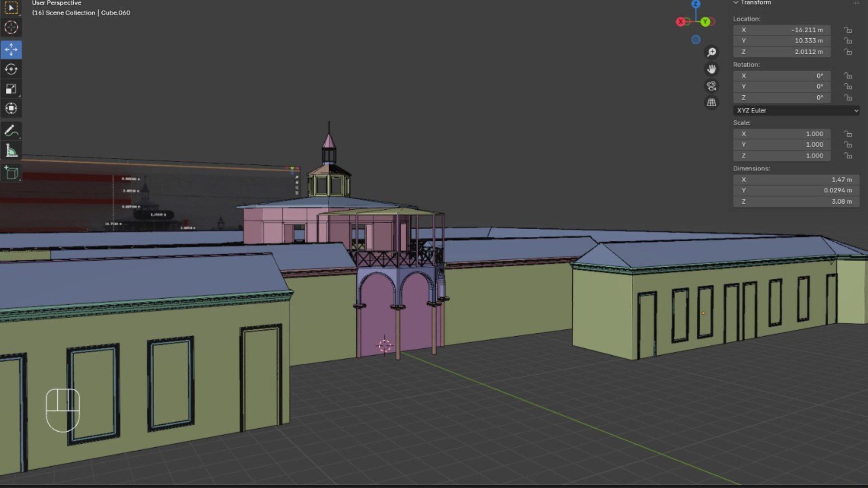Open the XYZ Euler rotation mode dropdown
The image size is (868, 488).
[x=796, y=110]
